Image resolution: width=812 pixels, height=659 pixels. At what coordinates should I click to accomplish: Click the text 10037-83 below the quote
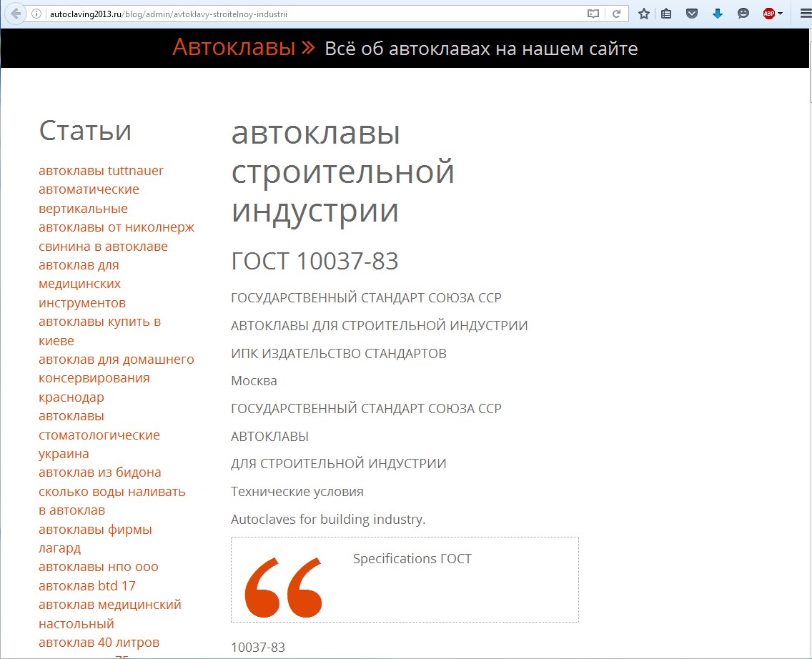(258, 647)
